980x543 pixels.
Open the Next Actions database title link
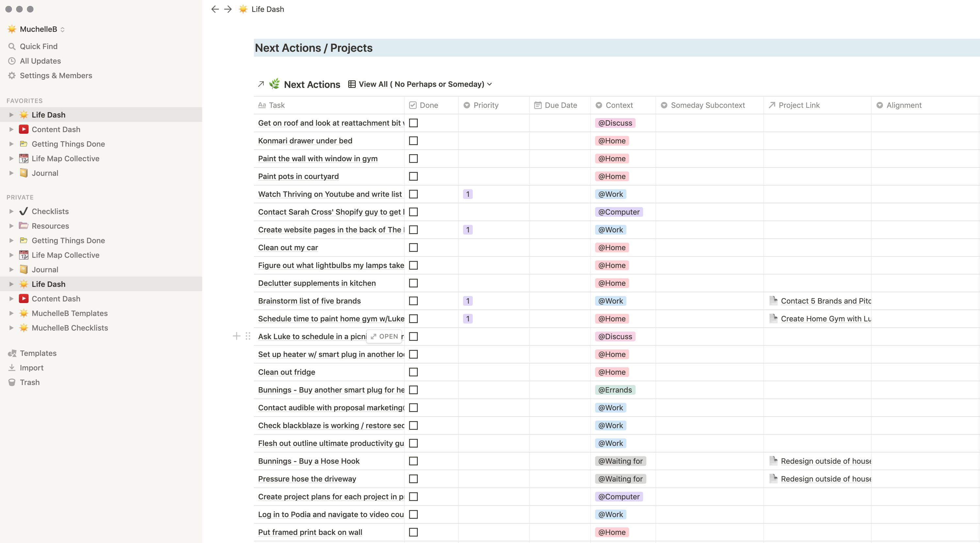tap(312, 84)
